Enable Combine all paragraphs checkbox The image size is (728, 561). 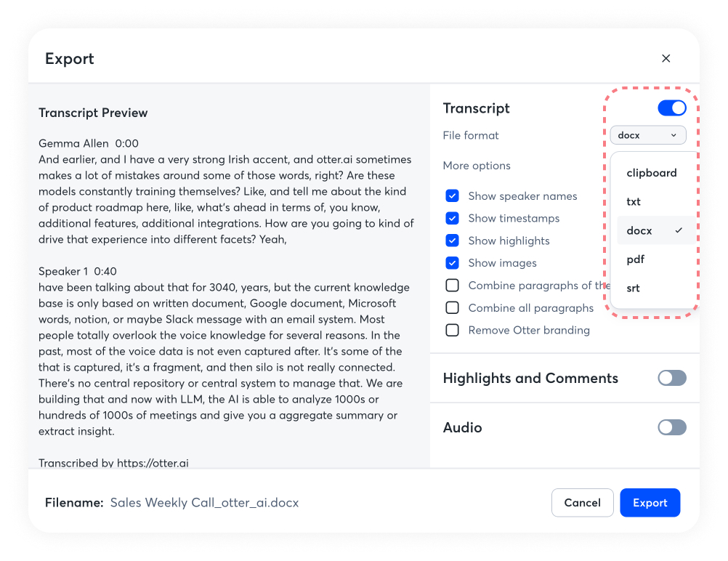click(x=452, y=308)
